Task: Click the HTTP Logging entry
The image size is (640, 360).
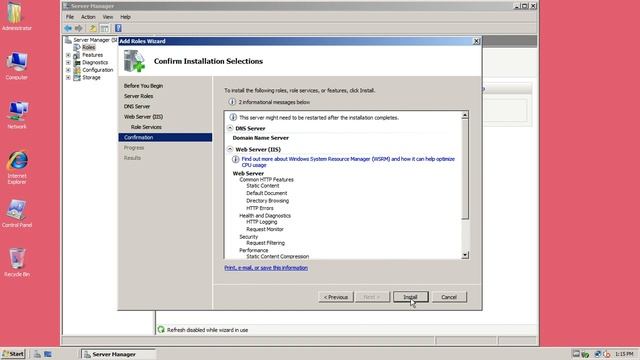Action: coord(262,222)
